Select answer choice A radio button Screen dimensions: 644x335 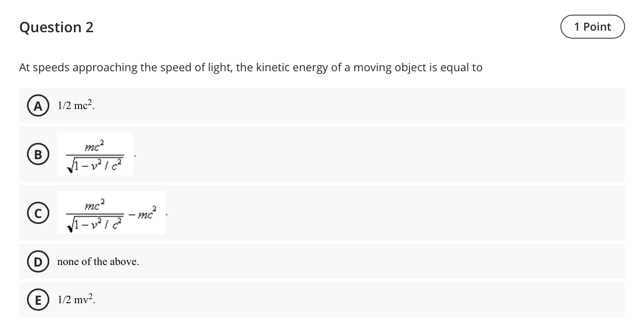38,106
